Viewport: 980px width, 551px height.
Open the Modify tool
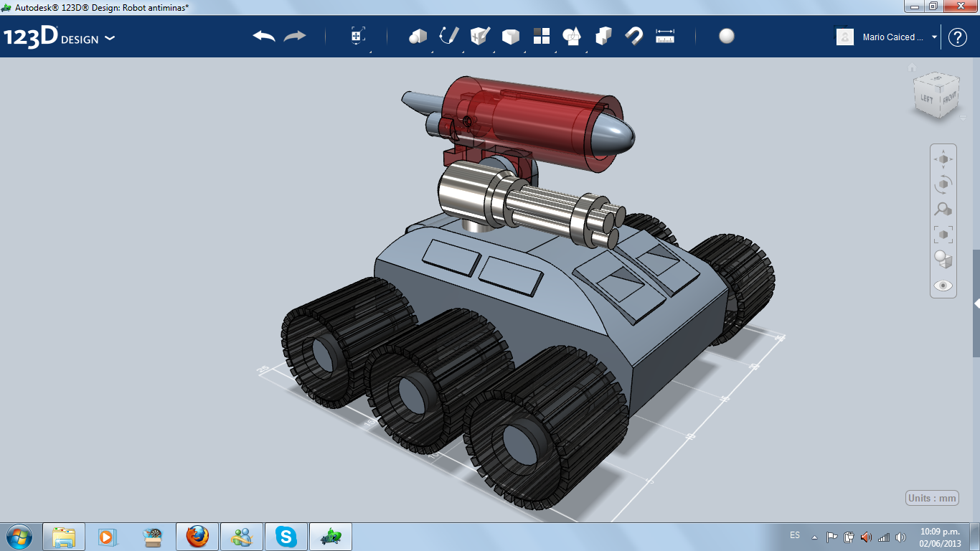click(511, 37)
